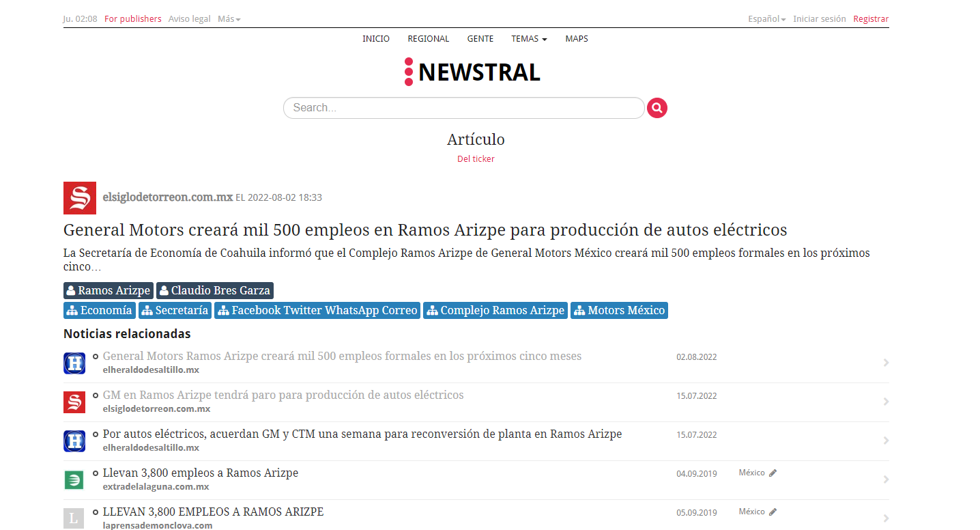Image resolution: width=980 pixels, height=530 pixels.
Task: Open the Aviso legal link
Action: (x=190, y=19)
